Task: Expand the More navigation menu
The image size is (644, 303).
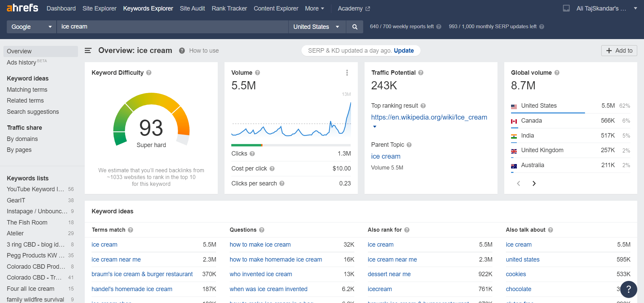Action: tap(314, 8)
